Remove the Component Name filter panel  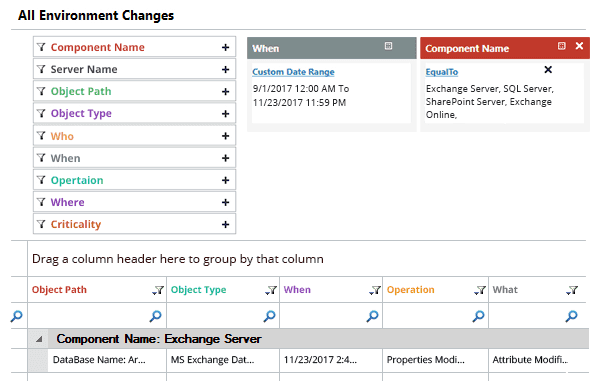pos(579,46)
